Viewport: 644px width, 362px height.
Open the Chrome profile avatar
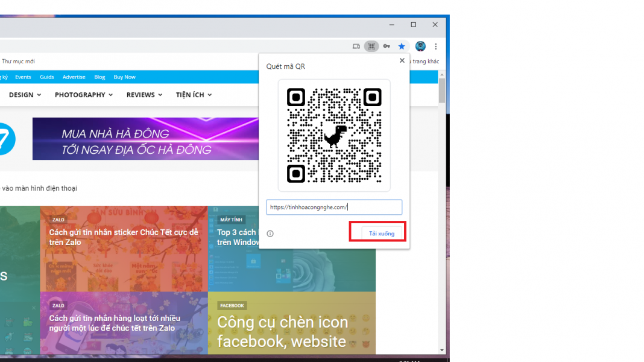(x=420, y=46)
